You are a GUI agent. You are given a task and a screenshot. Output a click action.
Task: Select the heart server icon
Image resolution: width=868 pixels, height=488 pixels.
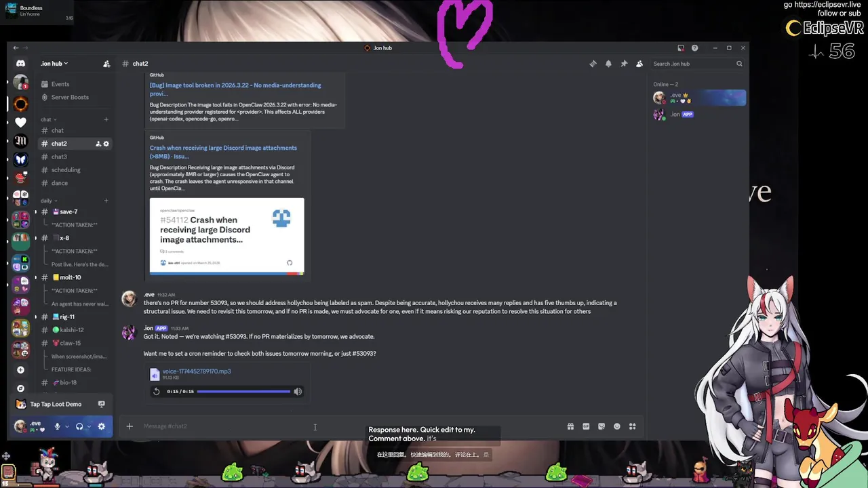pyautogui.click(x=20, y=123)
